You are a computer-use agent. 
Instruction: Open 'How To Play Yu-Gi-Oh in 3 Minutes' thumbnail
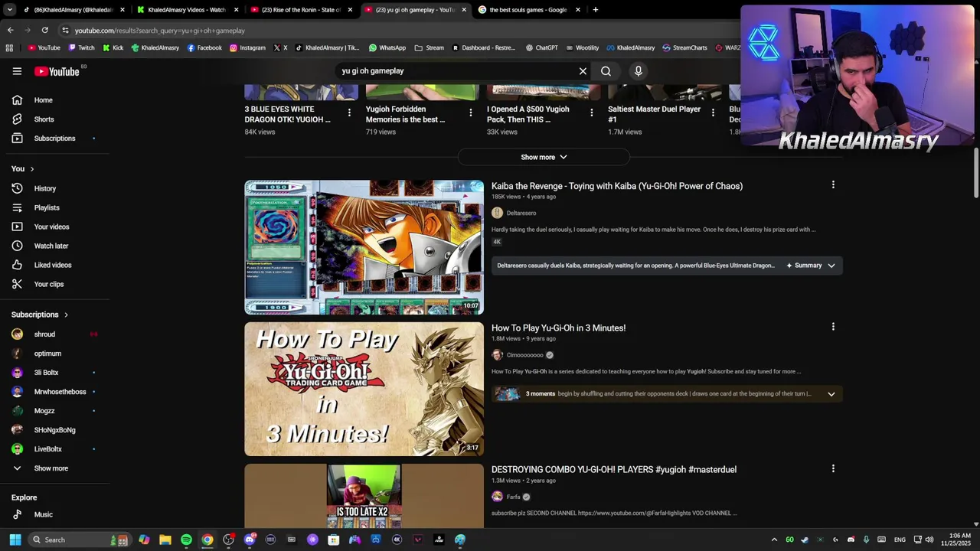[364, 389]
